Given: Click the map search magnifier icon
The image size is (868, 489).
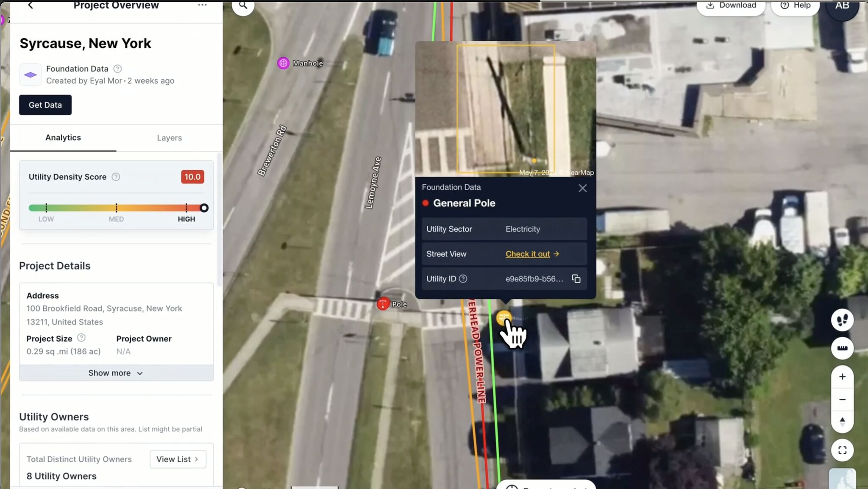Looking at the screenshot, I should (243, 5).
